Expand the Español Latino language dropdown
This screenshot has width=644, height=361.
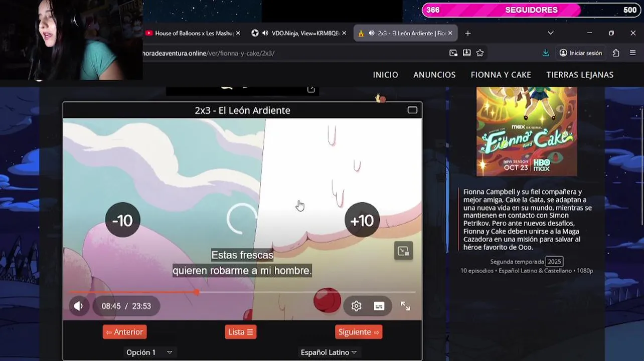(x=329, y=352)
